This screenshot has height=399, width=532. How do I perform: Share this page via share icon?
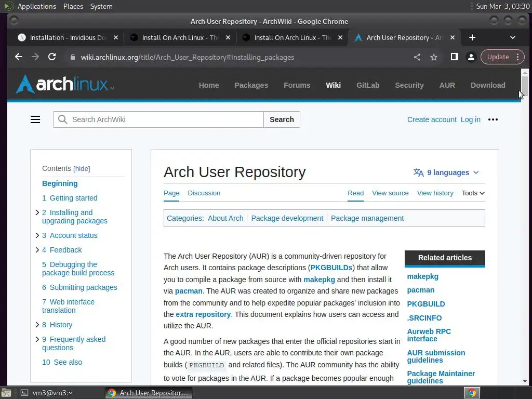click(x=417, y=57)
